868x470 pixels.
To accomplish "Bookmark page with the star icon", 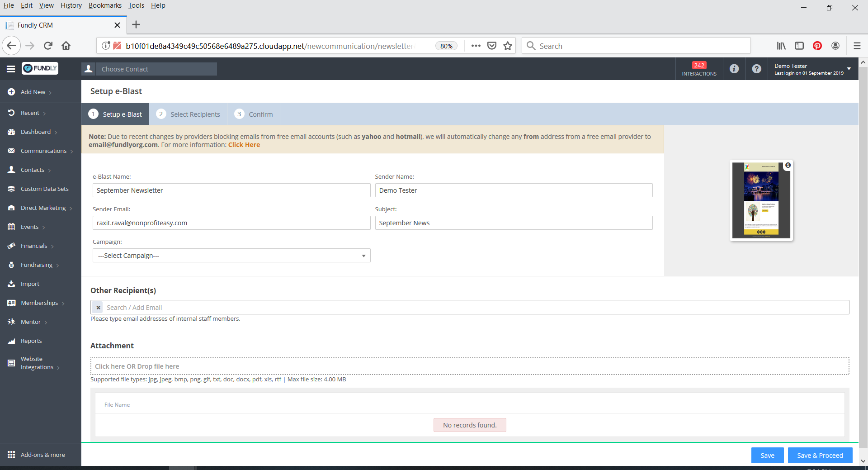I will (508, 46).
